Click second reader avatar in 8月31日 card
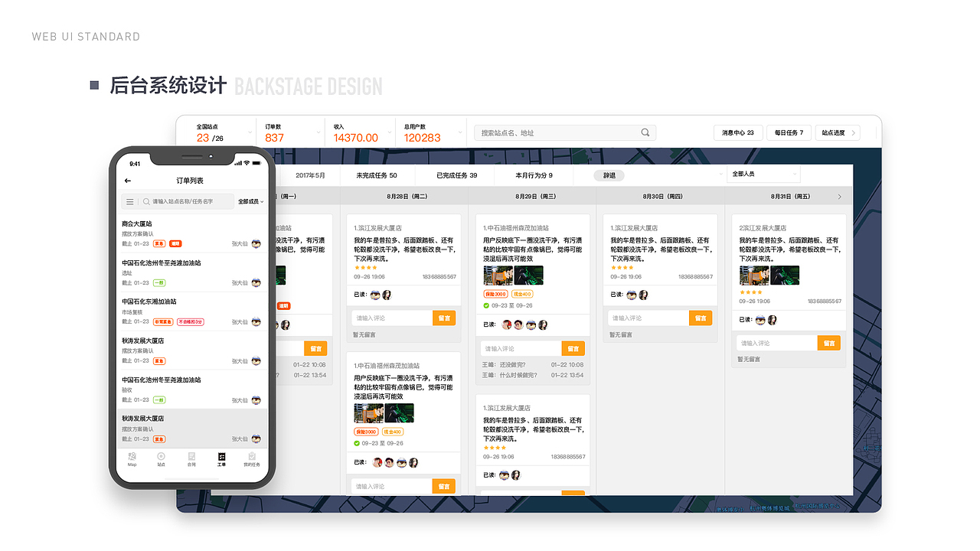The image size is (980, 551). 772,320
